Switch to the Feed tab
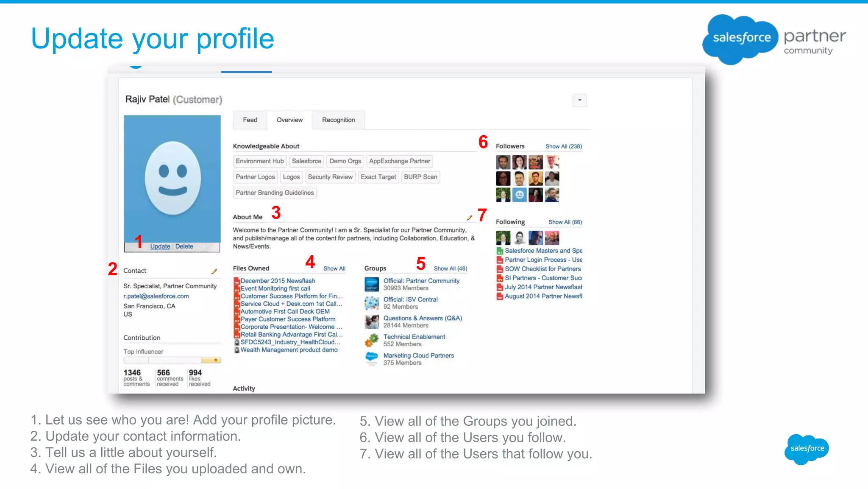 tap(250, 120)
